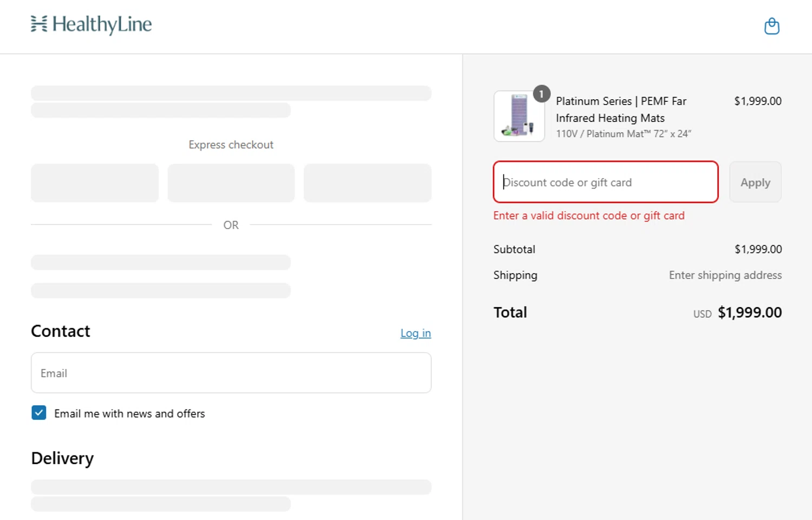Open the shopping bag cart icon
The height and width of the screenshot is (520, 812).
771,26
